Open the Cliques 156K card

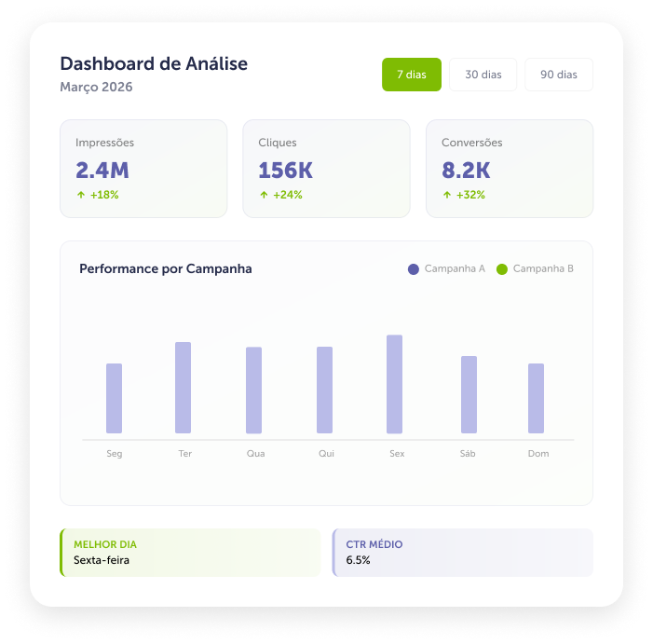coord(326,169)
